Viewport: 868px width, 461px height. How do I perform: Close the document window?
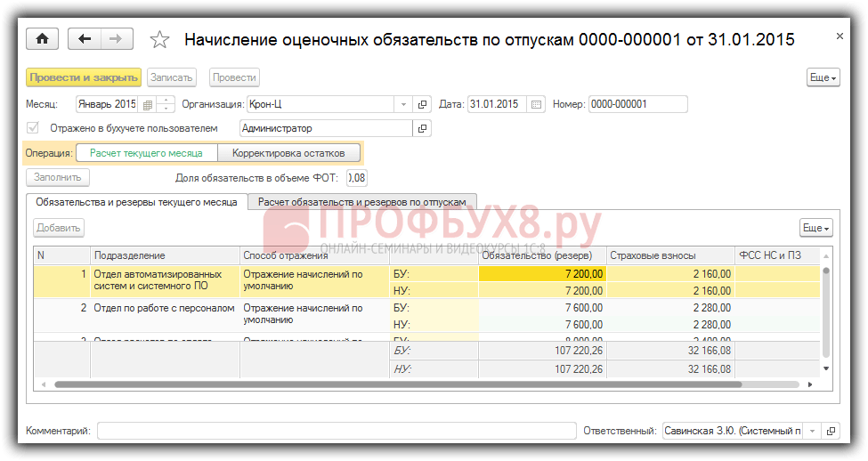840,36
